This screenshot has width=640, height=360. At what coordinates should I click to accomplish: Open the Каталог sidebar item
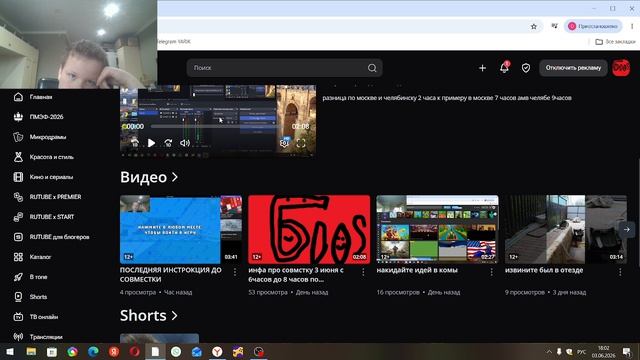(x=32, y=257)
